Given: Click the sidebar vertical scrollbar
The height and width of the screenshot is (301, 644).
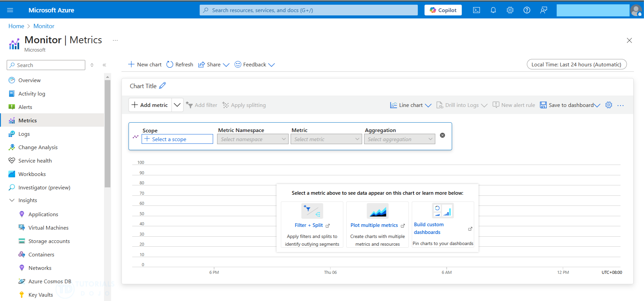Looking at the screenshot, I should click(x=107, y=134).
